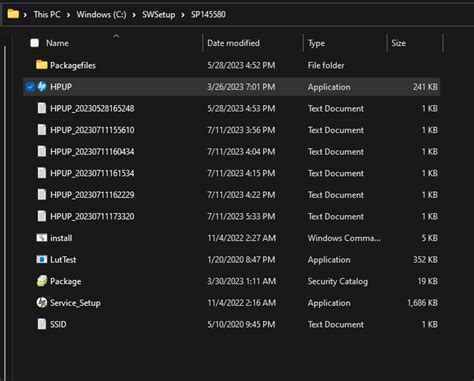Click the date 11/4/2022 2:27 AM
The image size is (474, 381).
pos(242,238)
